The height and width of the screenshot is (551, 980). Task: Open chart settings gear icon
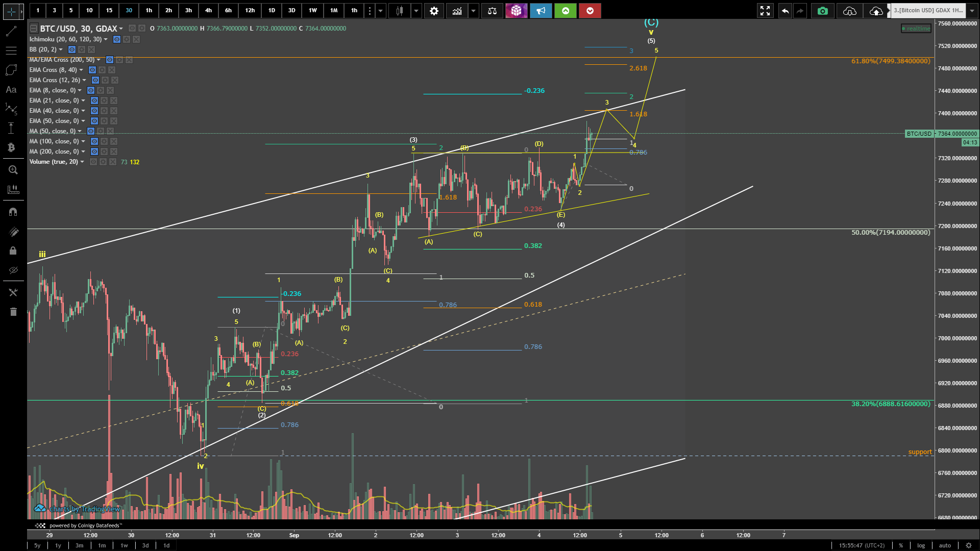click(x=434, y=11)
